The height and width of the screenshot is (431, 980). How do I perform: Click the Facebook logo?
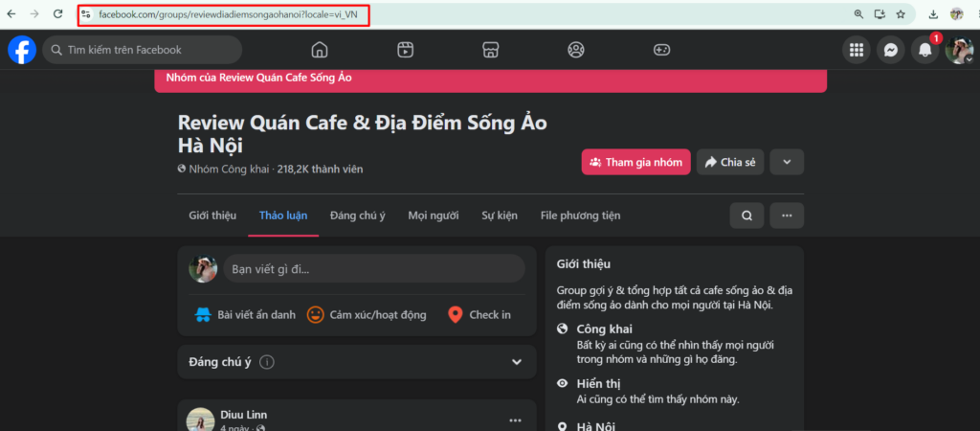22,50
